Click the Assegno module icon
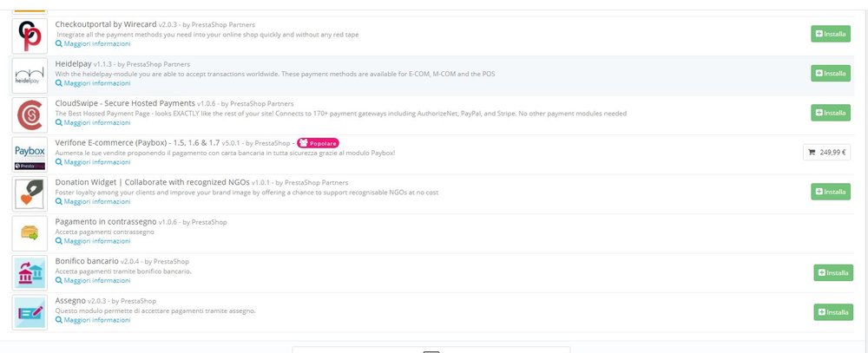 click(30, 312)
